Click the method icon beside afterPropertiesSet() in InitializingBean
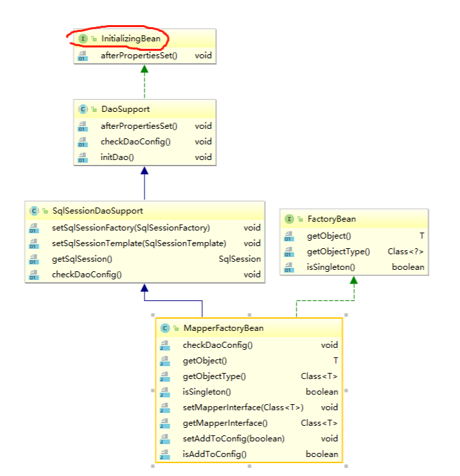 pyautogui.click(x=83, y=56)
